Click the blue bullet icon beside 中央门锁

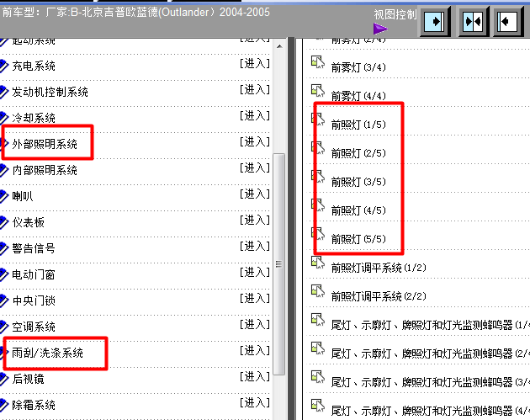(3, 300)
